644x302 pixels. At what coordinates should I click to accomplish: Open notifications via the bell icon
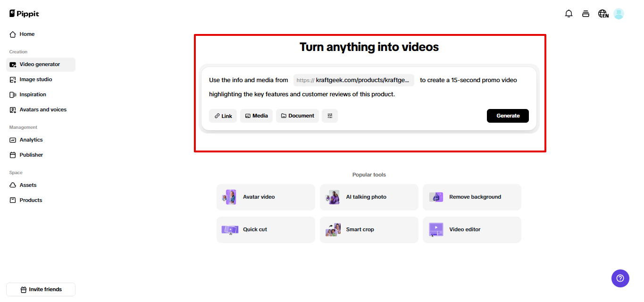(x=569, y=13)
